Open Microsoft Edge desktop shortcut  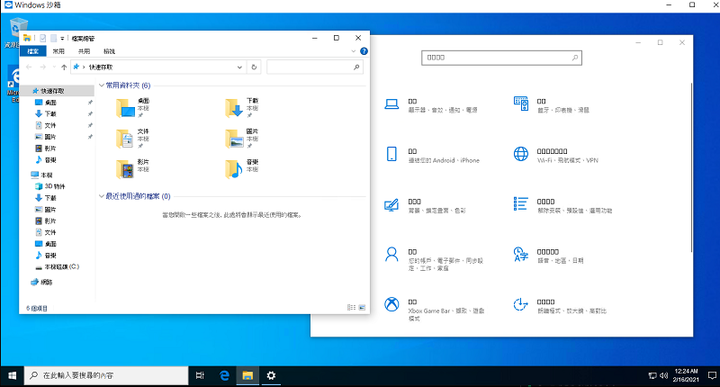click(x=13, y=84)
